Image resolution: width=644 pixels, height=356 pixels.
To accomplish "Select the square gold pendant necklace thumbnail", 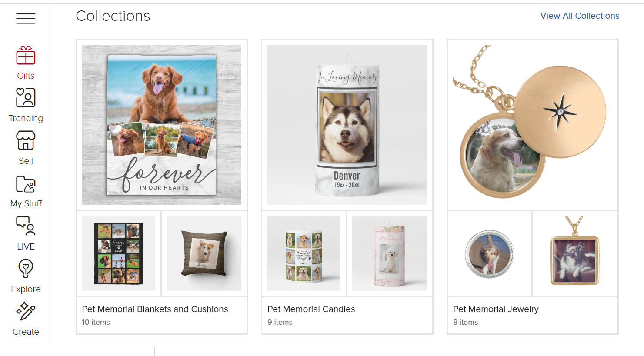I will pyautogui.click(x=575, y=253).
